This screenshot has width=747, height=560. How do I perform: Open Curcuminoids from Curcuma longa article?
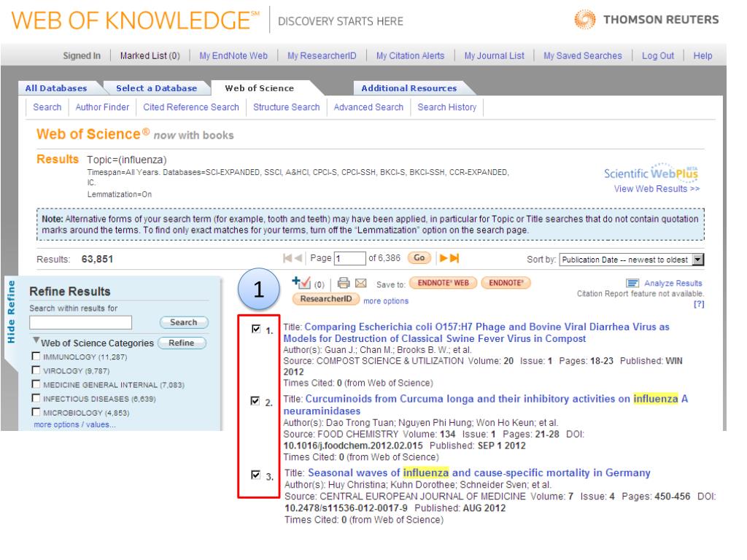485,405
